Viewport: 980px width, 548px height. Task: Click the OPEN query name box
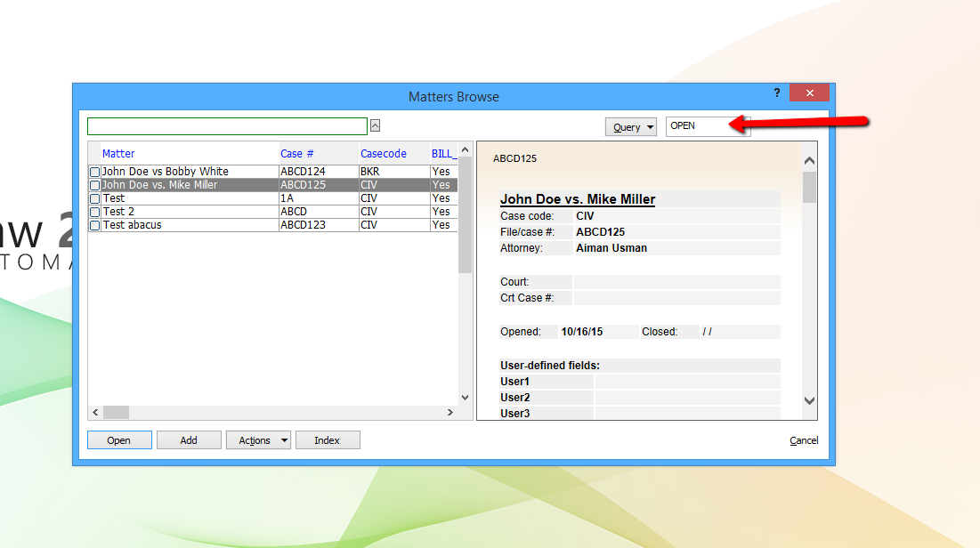(x=703, y=126)
